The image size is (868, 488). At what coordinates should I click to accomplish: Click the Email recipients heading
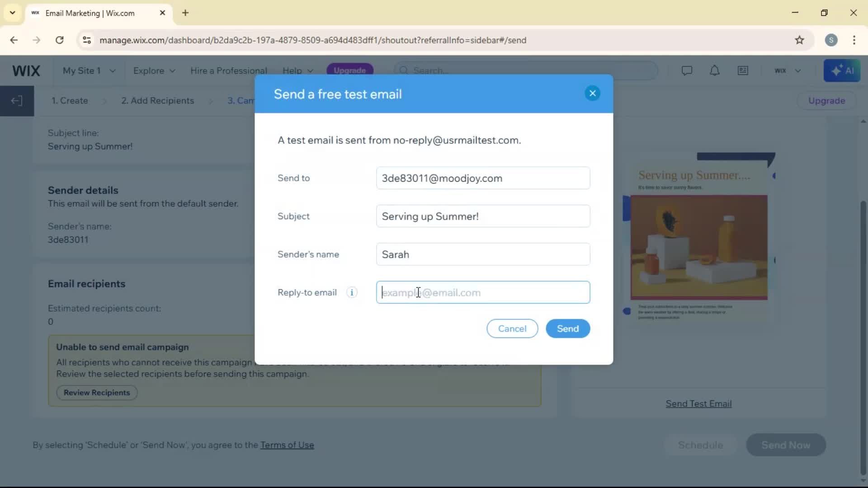pos(87,284)
